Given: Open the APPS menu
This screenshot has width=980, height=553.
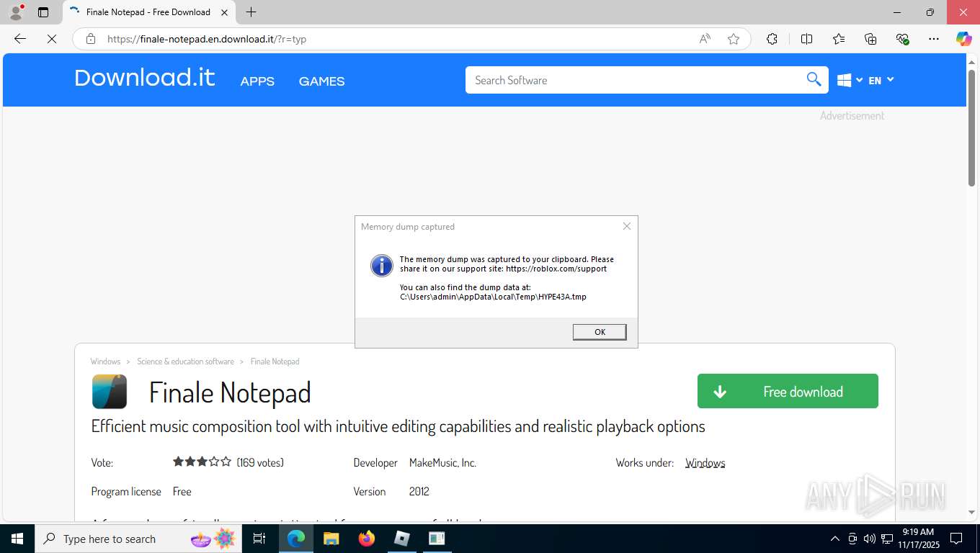Looking at the screenshot, I should click(x=257, y=81).
